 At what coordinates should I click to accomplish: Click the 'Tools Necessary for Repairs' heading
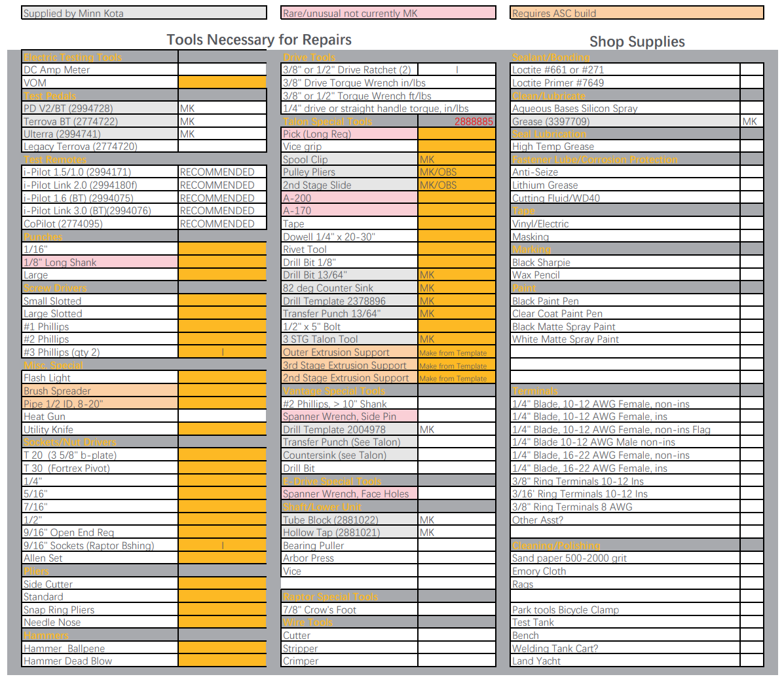(259, 39)
